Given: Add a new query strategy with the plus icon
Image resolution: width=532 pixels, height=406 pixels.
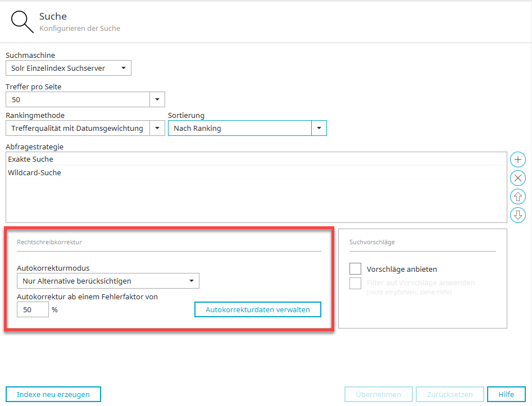Looking at the screenshot, I should [x=517, y=159].
